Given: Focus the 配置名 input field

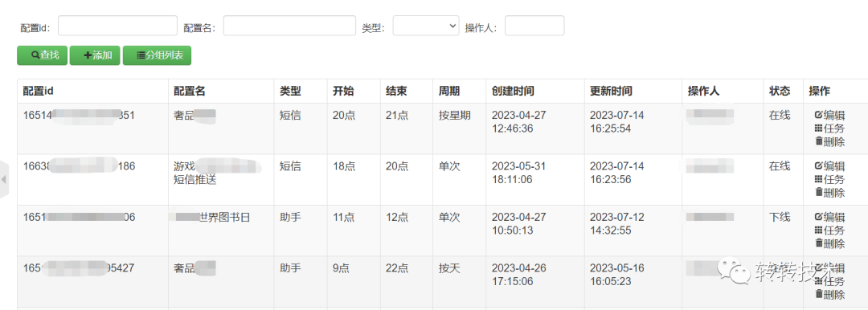Looking at the screenshot, I should [x=289, y=26].
